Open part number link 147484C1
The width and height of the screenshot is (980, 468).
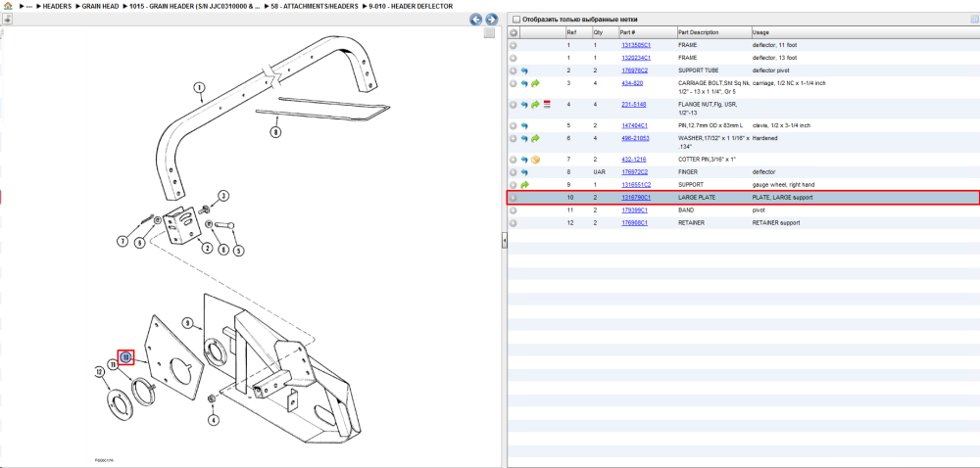click(x=634, y=126)
